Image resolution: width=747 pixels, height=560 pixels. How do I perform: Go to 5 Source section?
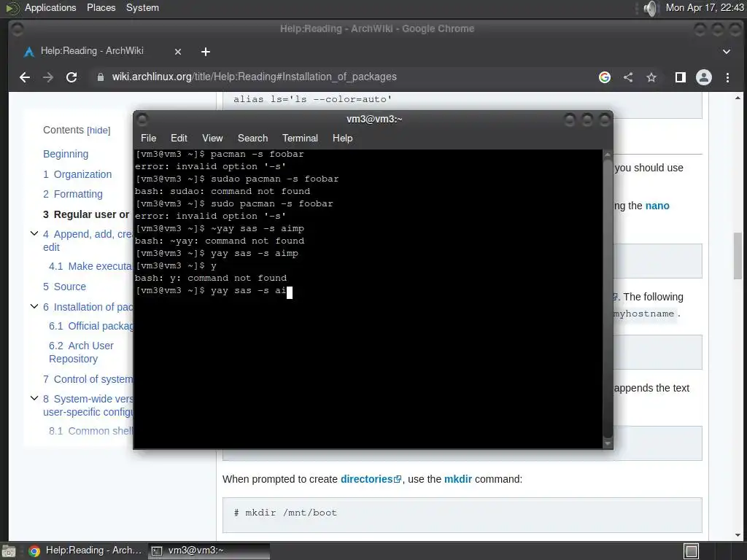[x=64, y=287]
